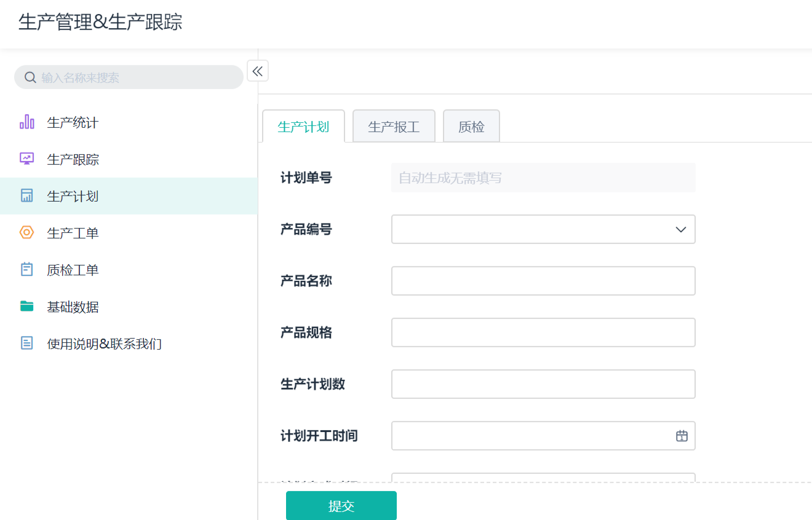Viewport: 812px width, 520px height.
Task: Open 生产跟踪 from the sidebar menu
Action: (73, 160)
